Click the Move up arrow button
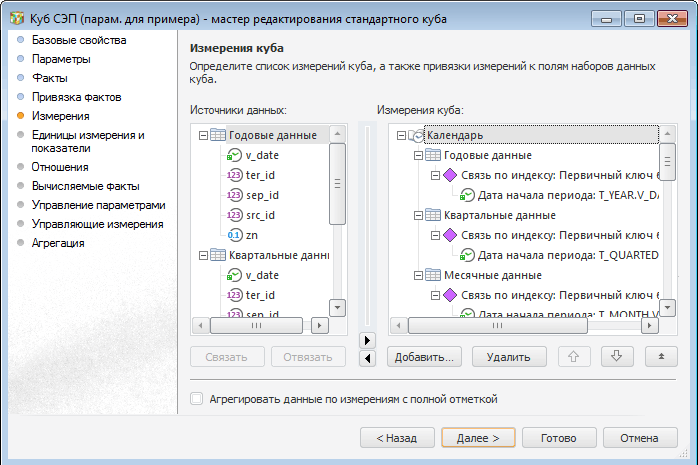The height and width of the screenshot is (465, 698). click(x=573, y=357)
